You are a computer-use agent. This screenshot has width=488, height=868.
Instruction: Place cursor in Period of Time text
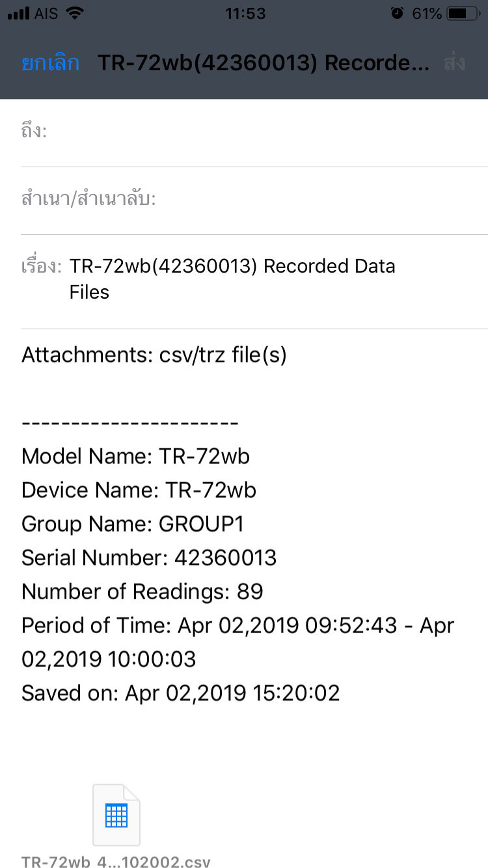click(237, 626)
